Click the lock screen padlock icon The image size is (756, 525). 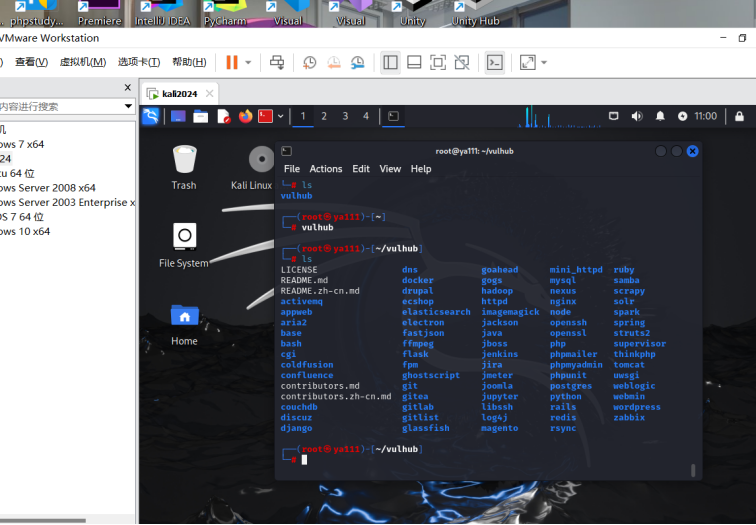click(x=739, y=116)
